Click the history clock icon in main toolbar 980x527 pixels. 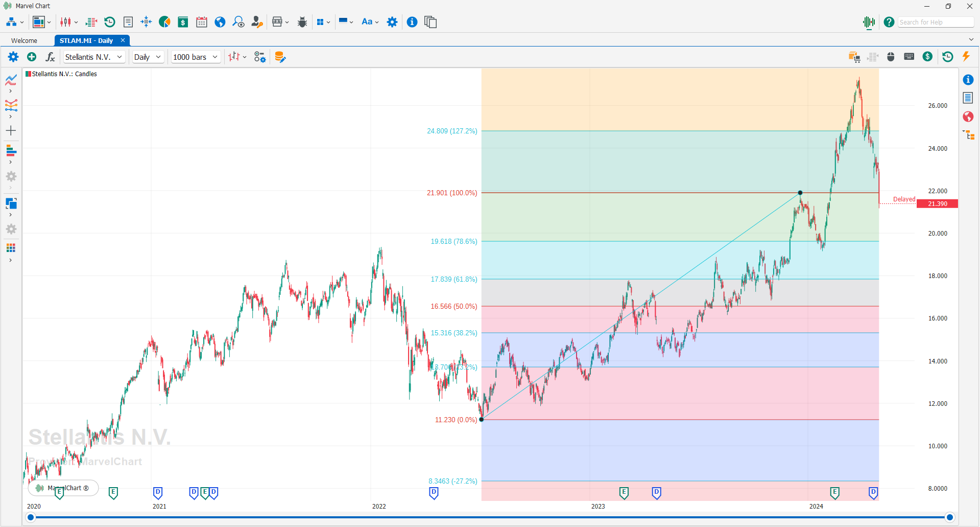point(109,22)
